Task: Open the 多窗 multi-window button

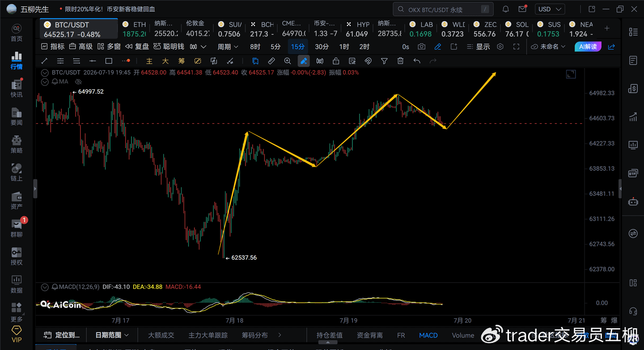Action: (109, 46)
